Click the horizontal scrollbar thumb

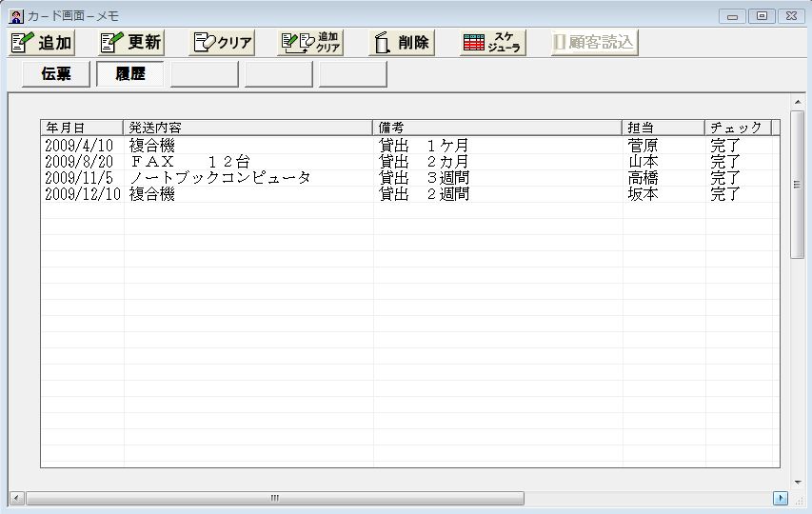(275, 499)
